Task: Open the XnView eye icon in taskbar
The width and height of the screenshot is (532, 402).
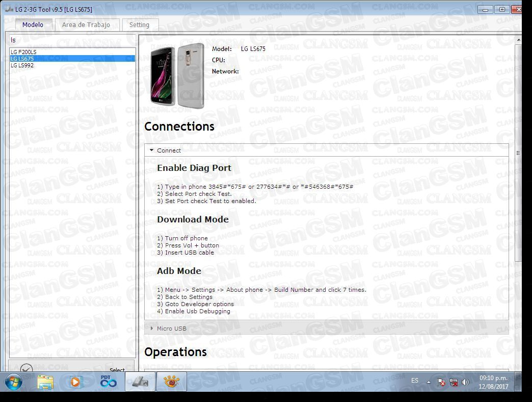Action: pos(171,382)
